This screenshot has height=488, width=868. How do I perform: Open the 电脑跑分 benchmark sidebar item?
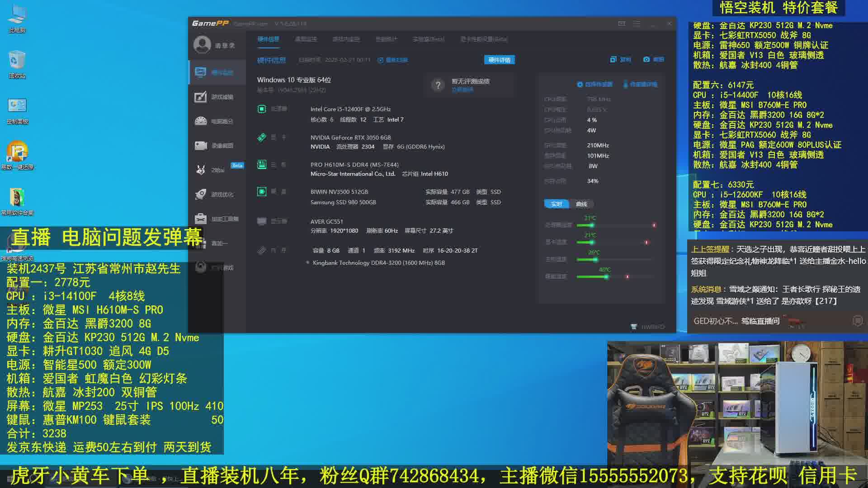point(216,121)
